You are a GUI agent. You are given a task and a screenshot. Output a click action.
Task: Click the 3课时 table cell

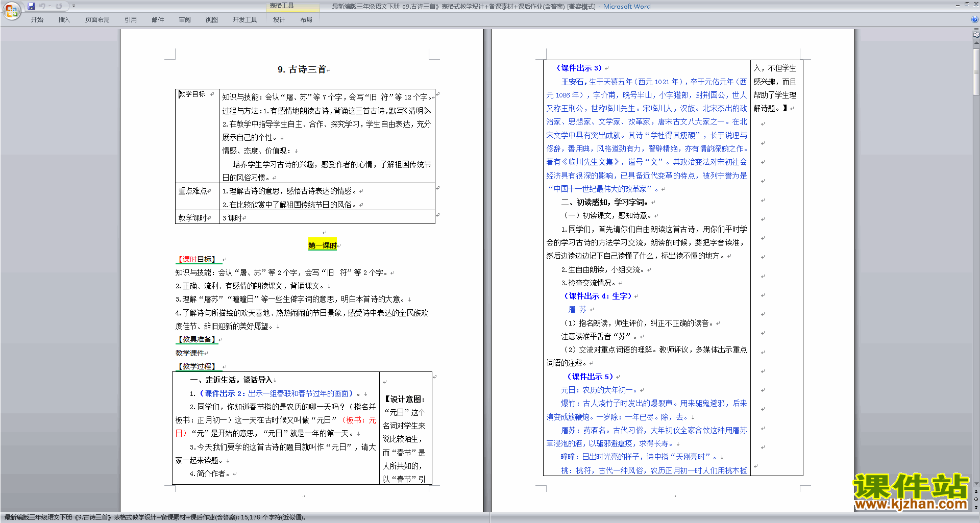click(x=327, y=217)
